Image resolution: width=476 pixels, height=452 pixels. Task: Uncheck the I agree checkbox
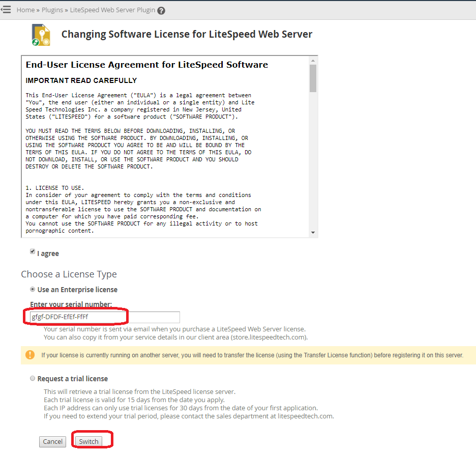coord(33,251)
